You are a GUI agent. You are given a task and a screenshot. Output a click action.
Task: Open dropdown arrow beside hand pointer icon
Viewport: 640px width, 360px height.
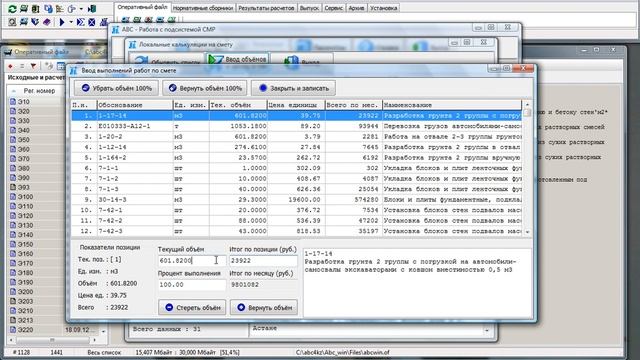[81, 9]
